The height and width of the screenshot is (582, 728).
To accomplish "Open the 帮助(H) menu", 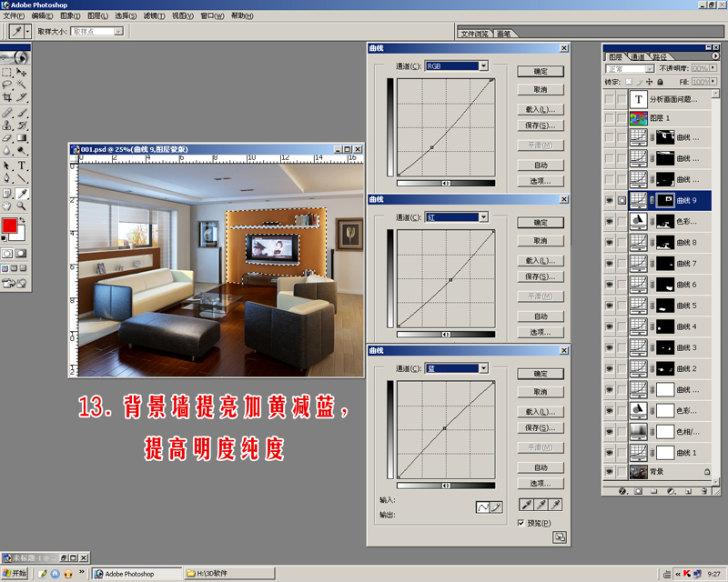I will point(242,15).
